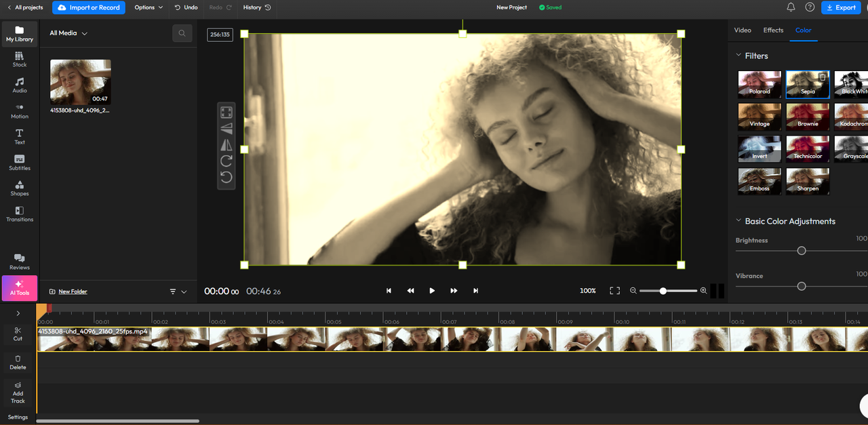Cut the clip with the scissors tool
Viewport: 868px width, 425px height.
[x=18, y=333]
